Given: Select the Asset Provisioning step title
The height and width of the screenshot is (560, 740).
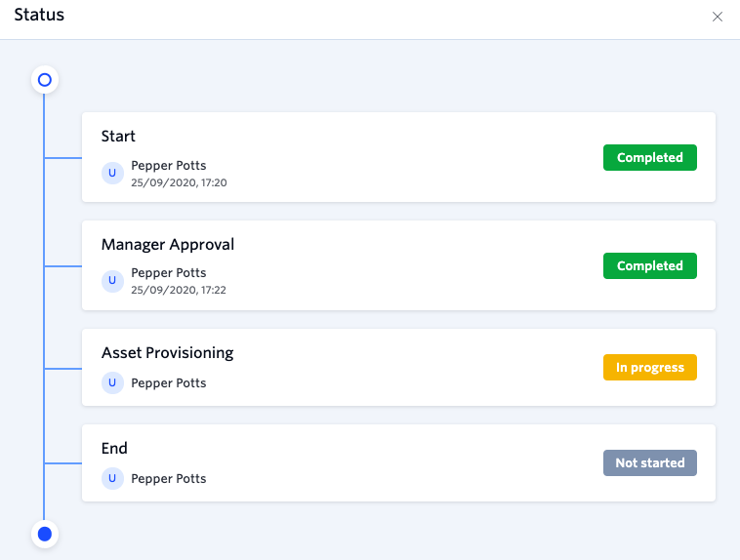Looking at the screenshot, I should coord(168,353).
